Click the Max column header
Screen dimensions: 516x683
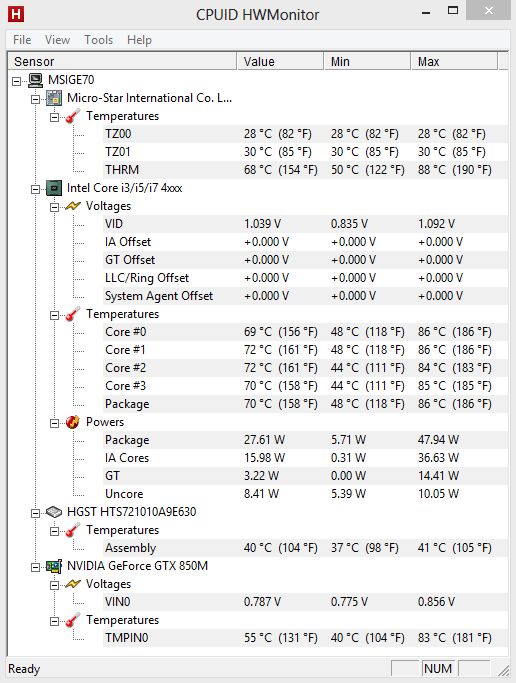(x=454, y=61)
